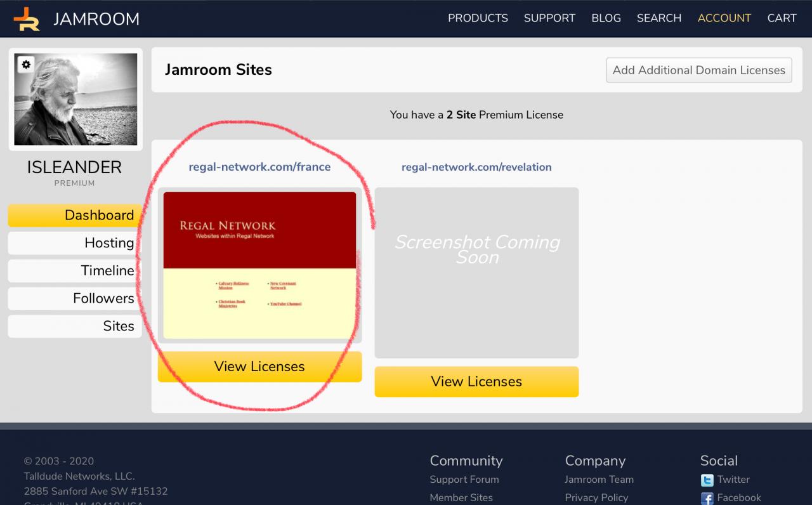Click the Facebook icon in footer

707,499
